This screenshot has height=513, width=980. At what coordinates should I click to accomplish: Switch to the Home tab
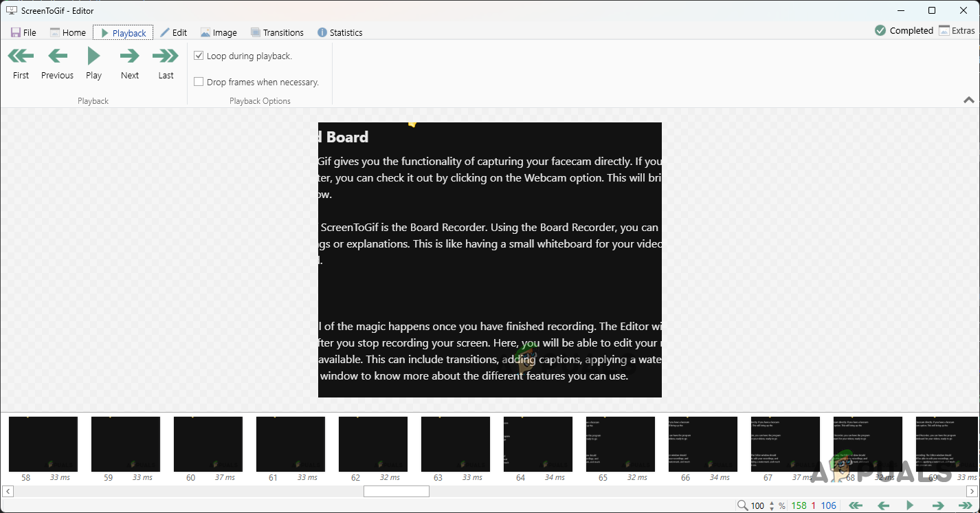click(x=67, y=32)
